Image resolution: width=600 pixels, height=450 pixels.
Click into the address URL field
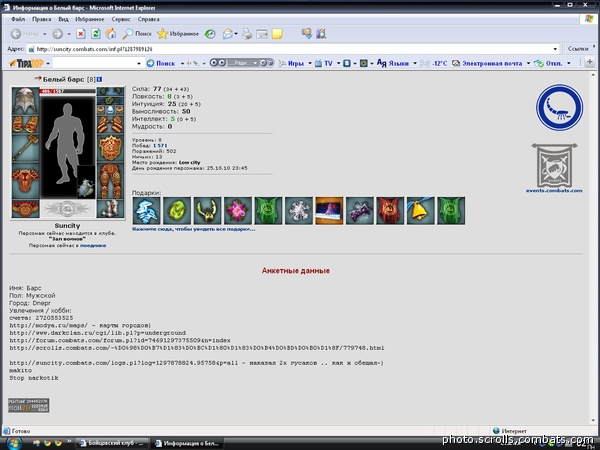(x=293, y=49)
